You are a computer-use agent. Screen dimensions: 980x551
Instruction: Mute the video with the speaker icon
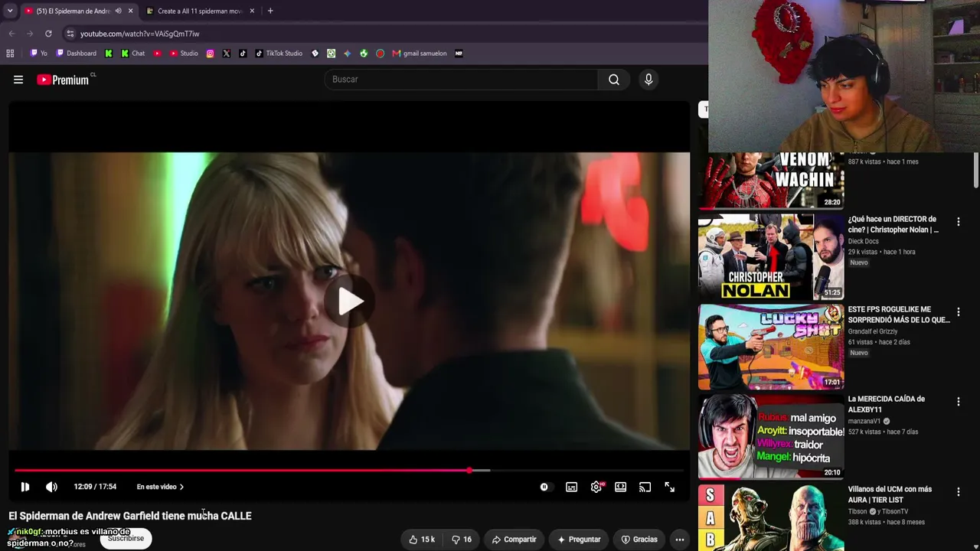coord(51,487)
